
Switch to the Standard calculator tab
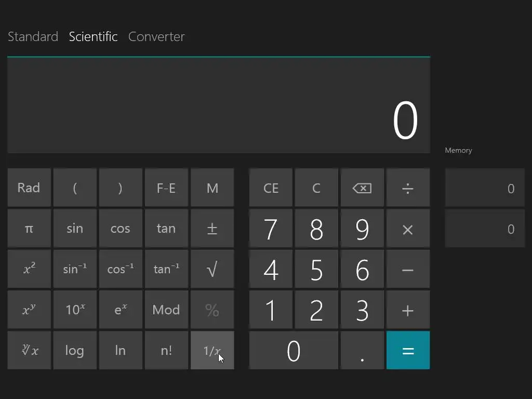coord(33,37)
